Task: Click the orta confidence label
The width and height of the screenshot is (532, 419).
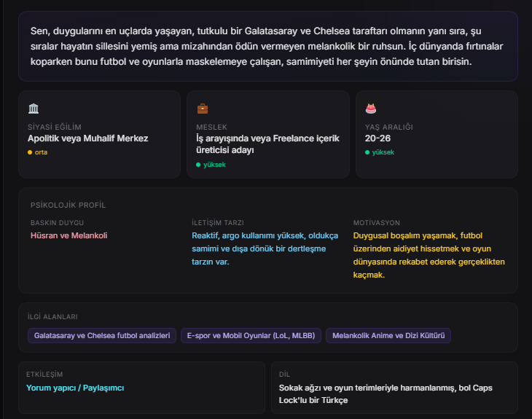Action: point(41,152)
